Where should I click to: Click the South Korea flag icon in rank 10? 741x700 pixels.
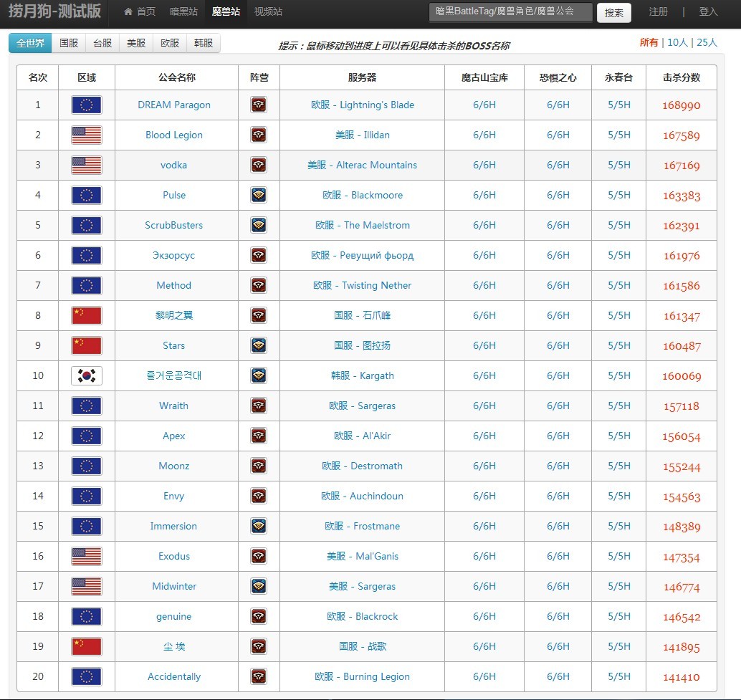86,376
